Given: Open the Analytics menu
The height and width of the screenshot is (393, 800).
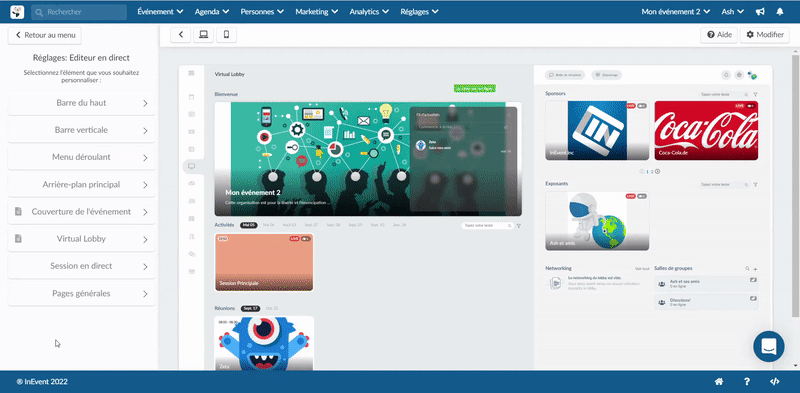Looking at the screenshot, I should point(369,11).
